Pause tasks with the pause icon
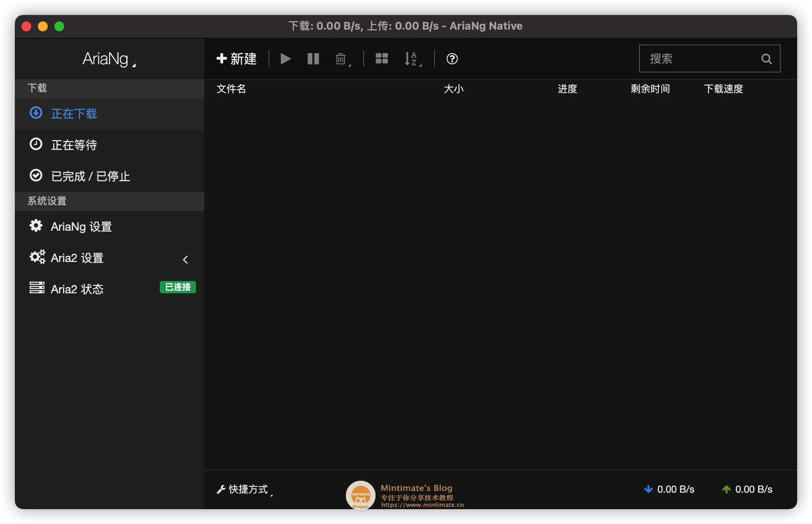The image size is (812, 524). (313, 59)
